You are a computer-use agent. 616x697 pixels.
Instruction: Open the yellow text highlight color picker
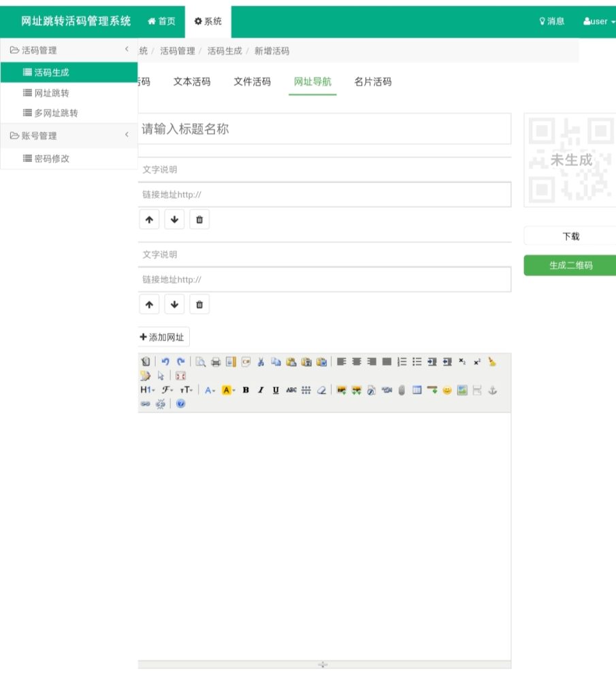pos(228,390)
